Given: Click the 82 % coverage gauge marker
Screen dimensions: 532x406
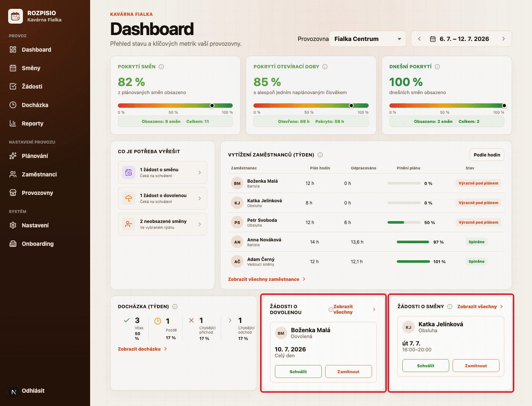Looking at the screenshot, I should click(x=212, y=106).
